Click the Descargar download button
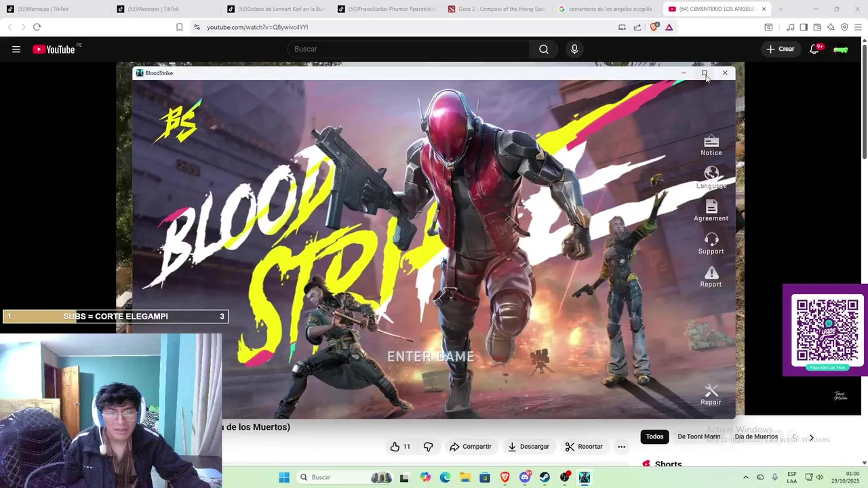The image size is (868, 488). (x=528, y=447)
